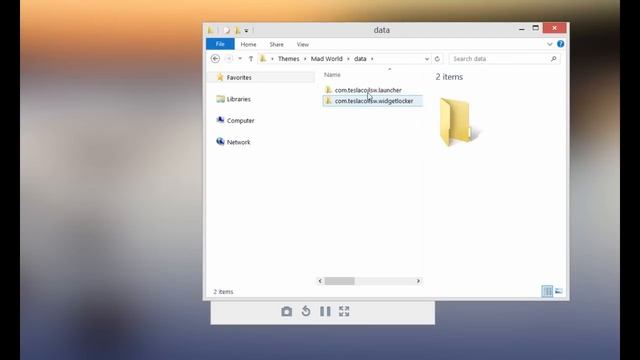Select the com.teslacoilsw.widgetlocker folder
640x360 pixels.
coord(373,101)
